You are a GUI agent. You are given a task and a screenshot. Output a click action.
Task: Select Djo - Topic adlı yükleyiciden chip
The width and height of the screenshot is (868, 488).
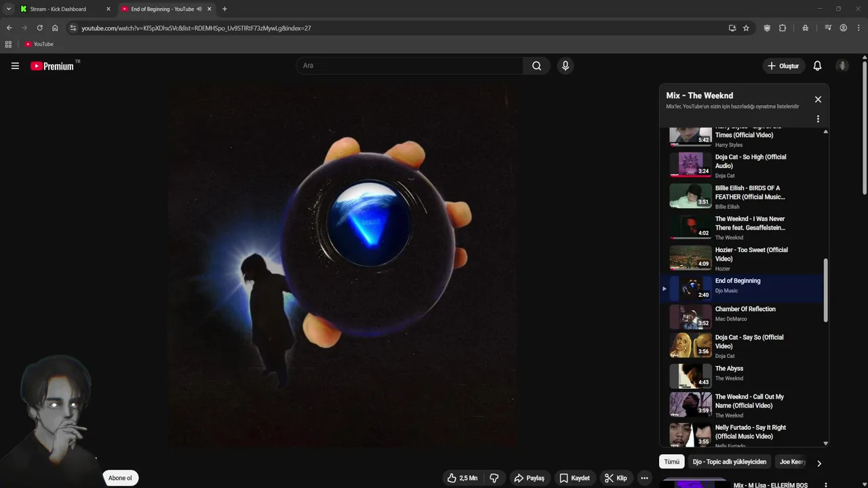729,462
